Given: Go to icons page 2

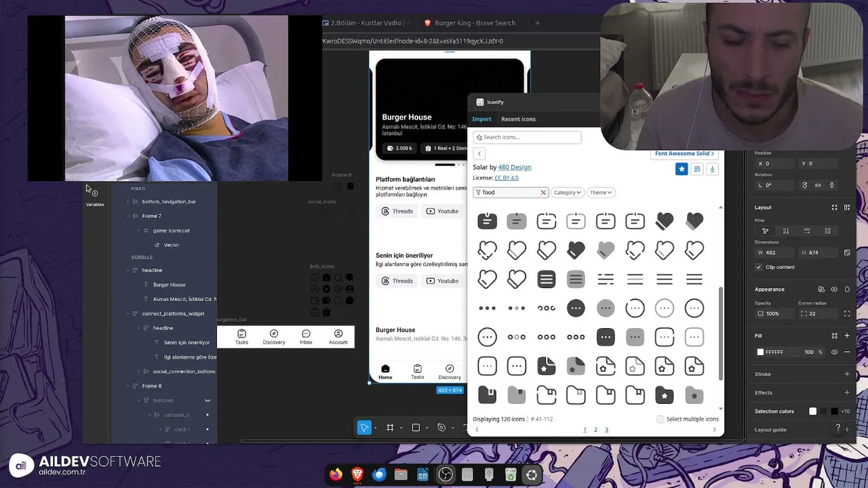Looking at the screenshot, I should click(x=595, y=430).
